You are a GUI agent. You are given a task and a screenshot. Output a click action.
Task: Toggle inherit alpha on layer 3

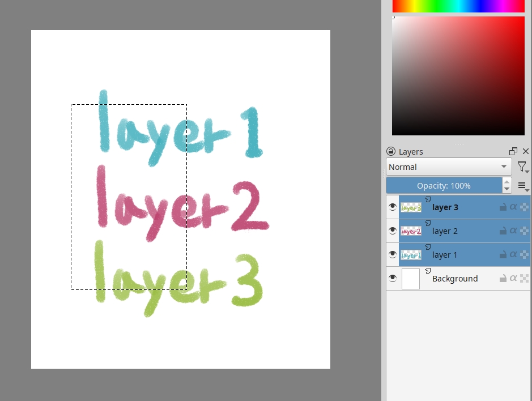click(513, 207)
